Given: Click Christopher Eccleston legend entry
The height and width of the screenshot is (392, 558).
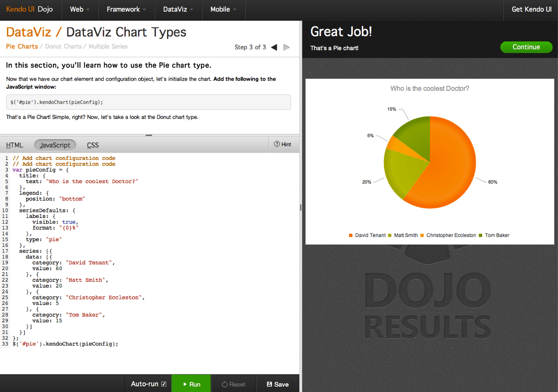Looking at the screenshot, I should click(449, 235).
